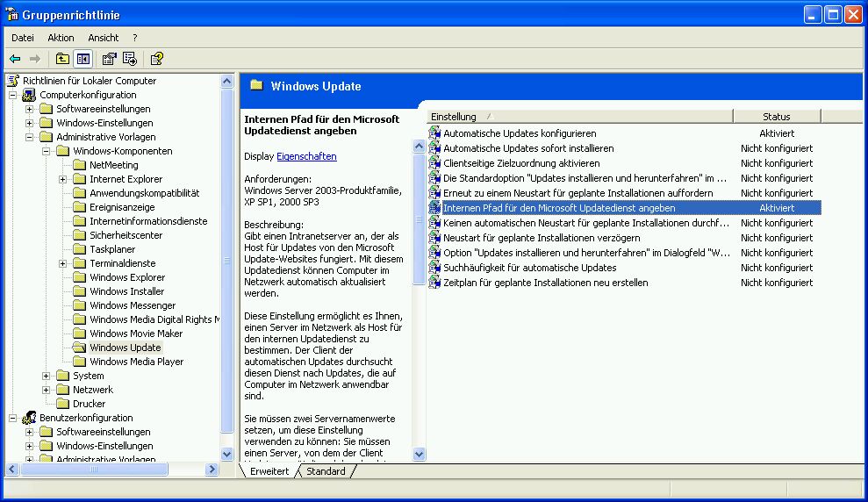
Task: Click the Up one level folder icon
Action: pos(62,59)
